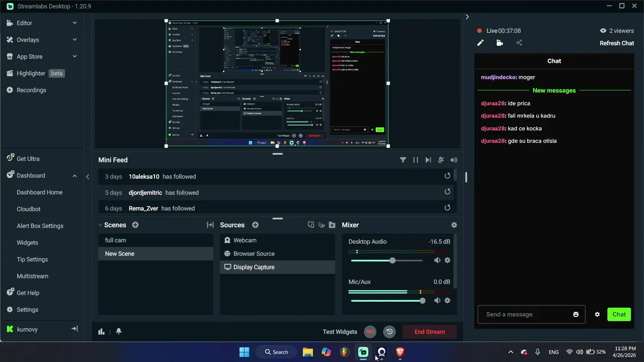The height and width of the screenshot is (362, 644).
Task: Mute the Mic/Aux input
Action: pyautogui.click(x=437, y=301)
